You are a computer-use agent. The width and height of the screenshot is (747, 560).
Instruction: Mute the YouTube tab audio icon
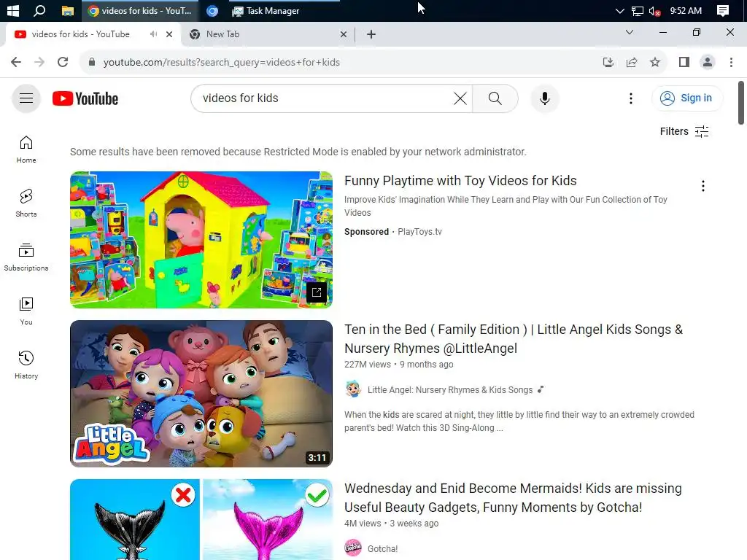click(x=153, y=34)
